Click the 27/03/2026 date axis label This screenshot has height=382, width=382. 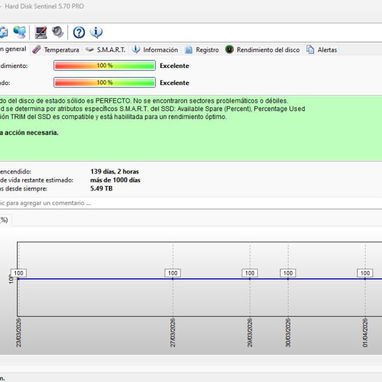(173, 332)
